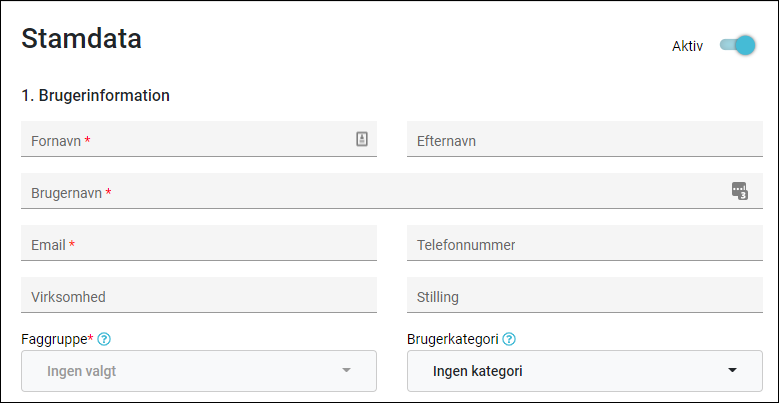Click the password manager icon in Brugernavn
This screenshot has height=403, width=779.
point(740,191)
